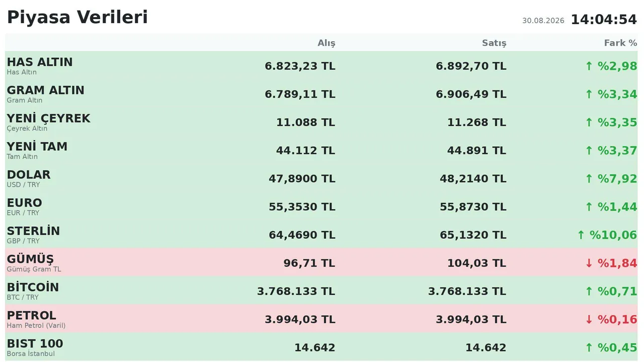The image size is (644, 362).
Task: Click the Çeyrek Altın subtitle
Action: [x=27, y=128]
